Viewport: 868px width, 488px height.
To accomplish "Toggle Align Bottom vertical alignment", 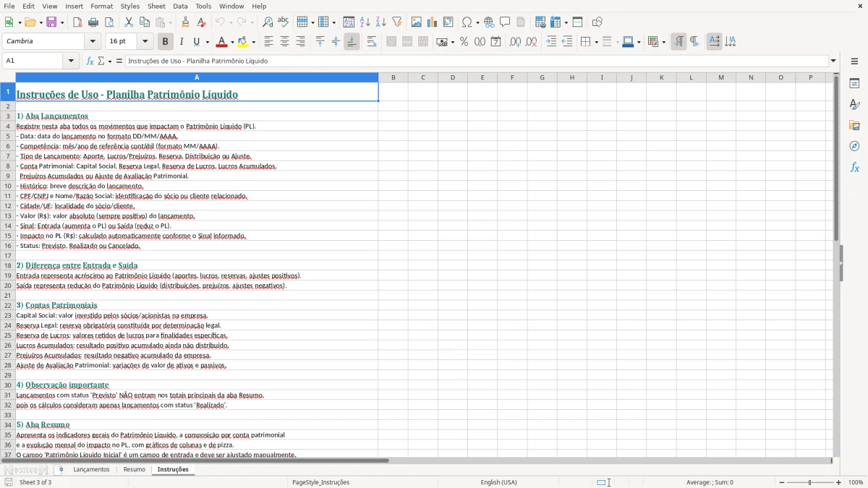I will [x=352, y=42].
